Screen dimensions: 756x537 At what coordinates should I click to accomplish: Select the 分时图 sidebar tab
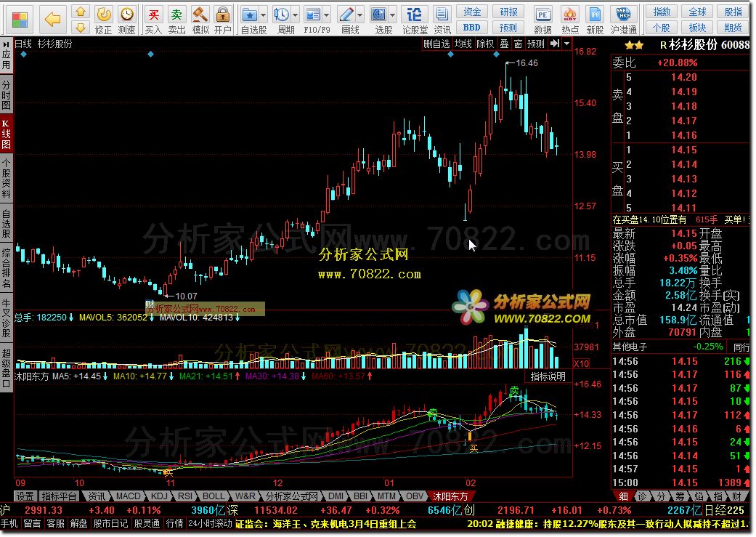[x=7, y=95]
